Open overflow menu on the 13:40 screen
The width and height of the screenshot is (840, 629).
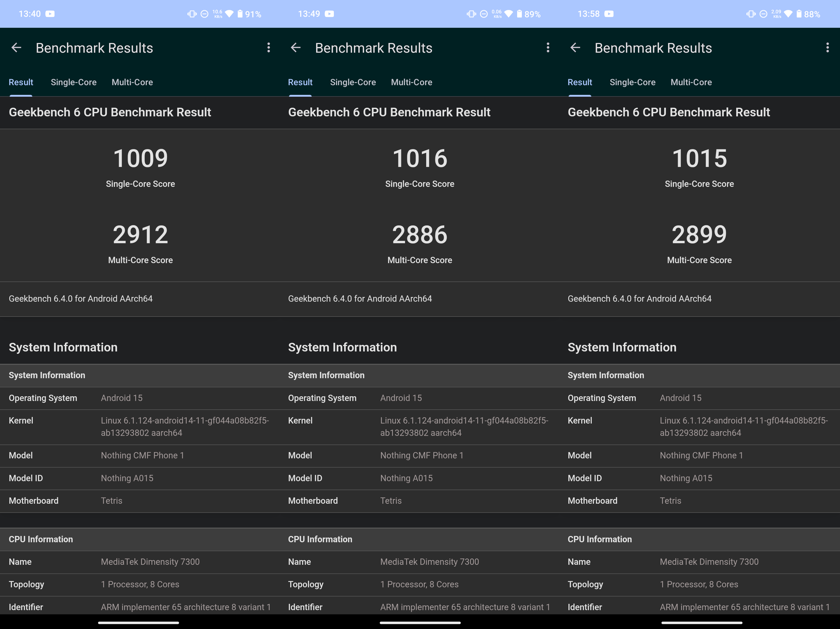coord(269,48)
